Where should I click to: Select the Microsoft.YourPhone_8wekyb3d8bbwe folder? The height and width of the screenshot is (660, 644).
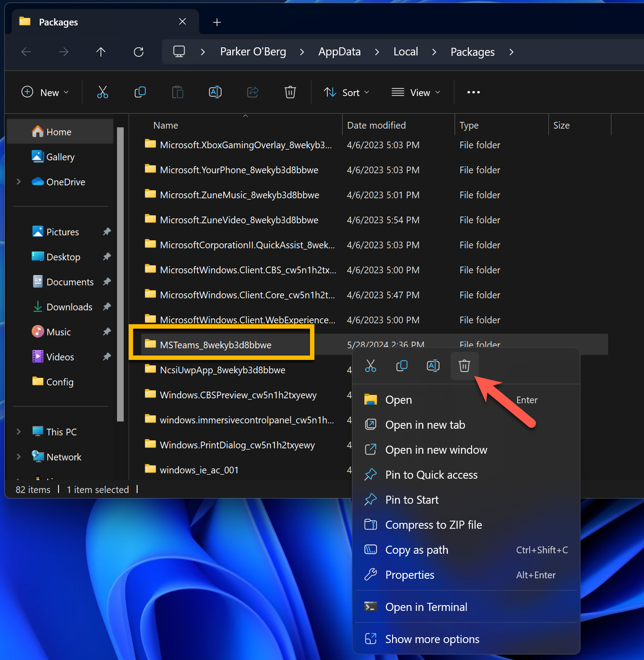point(239,170)
